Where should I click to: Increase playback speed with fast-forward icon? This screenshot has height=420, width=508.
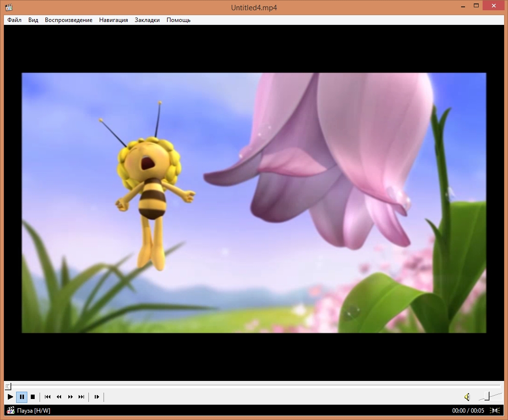coord(70,397)
